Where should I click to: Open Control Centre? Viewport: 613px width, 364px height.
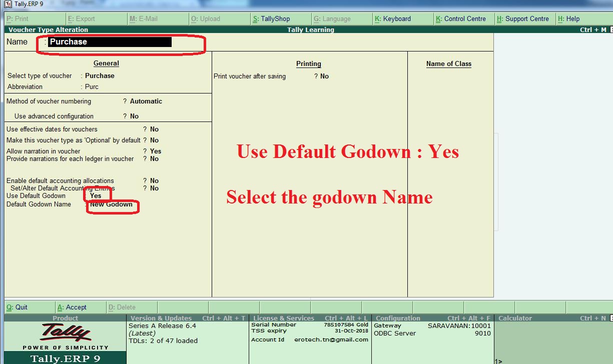pos(464,18)
